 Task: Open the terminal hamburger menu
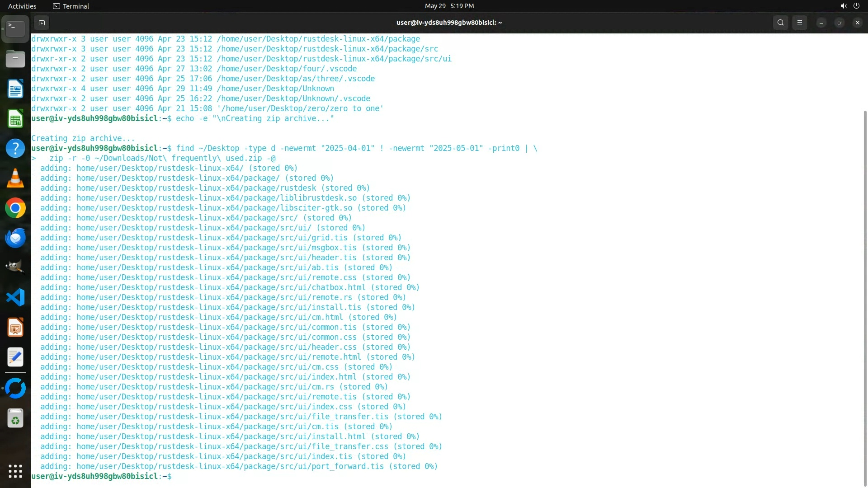tap(799, 23)
